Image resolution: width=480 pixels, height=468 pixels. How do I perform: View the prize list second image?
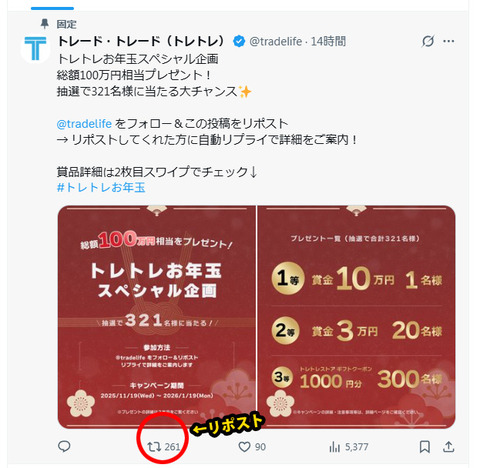tap(356, 317)
